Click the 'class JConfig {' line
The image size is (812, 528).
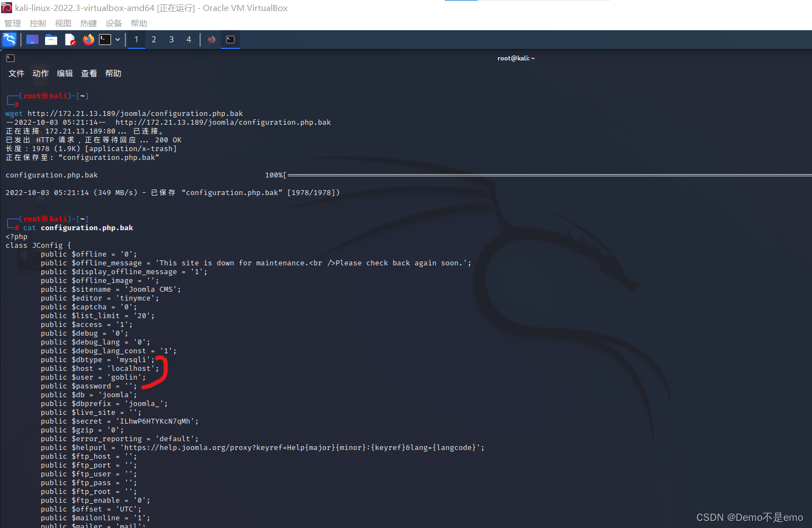38,246
